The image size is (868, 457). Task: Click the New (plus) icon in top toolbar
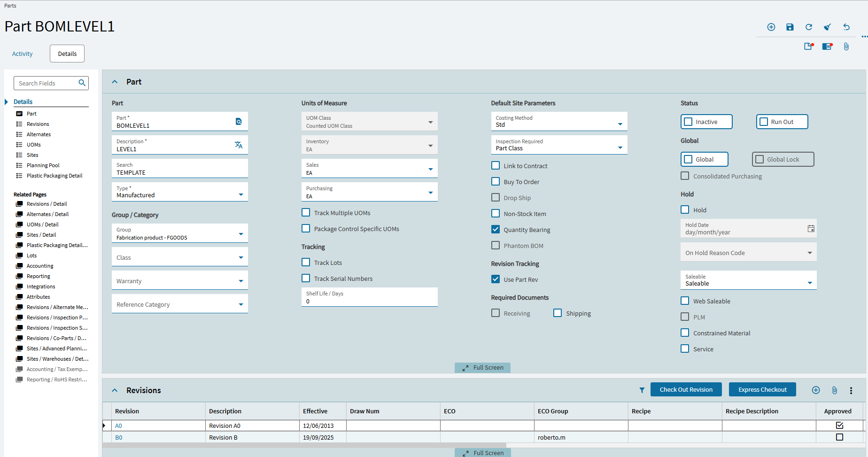[771, 27]
